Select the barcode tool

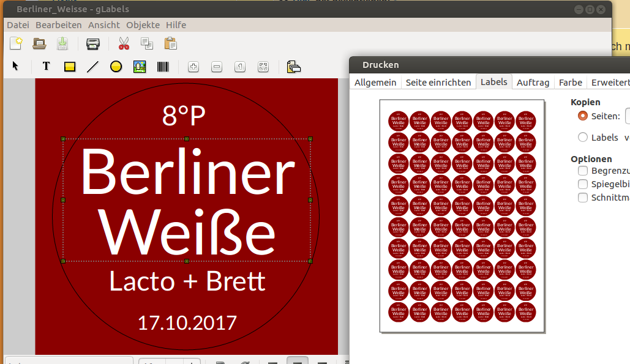coord(163,67)
